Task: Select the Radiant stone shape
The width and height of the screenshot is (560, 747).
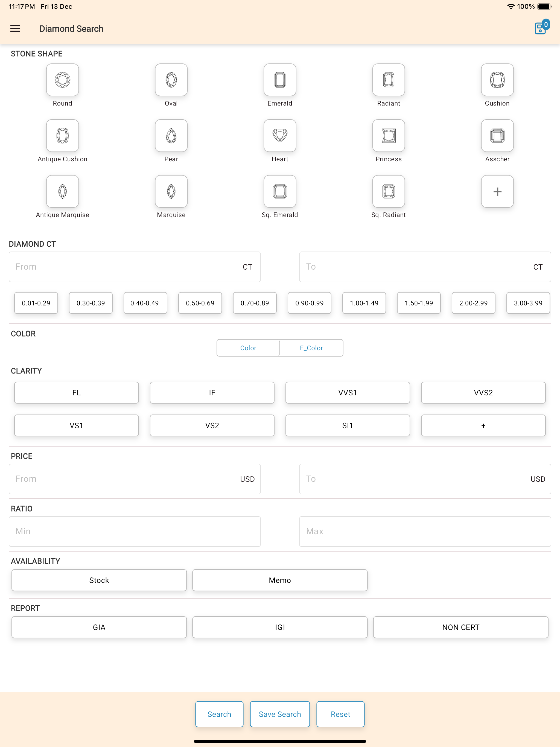Action: [x=389, y=80]
